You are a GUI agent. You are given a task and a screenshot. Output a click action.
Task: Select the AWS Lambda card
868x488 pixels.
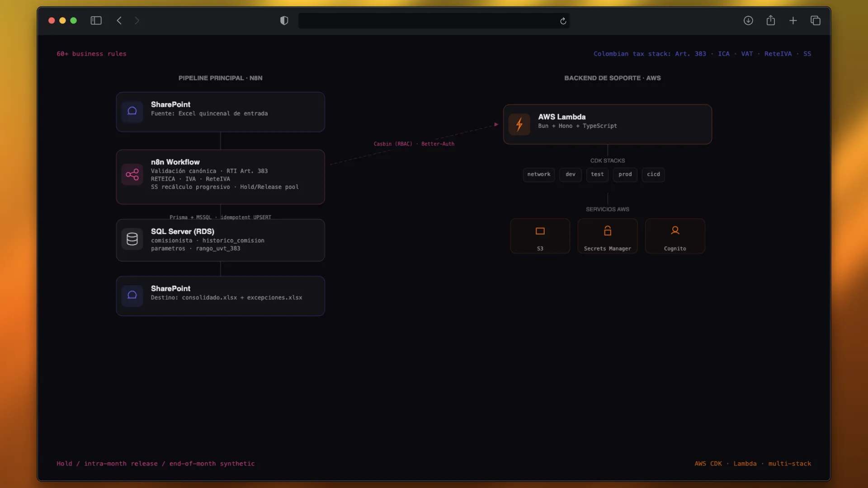pos(608,124)
